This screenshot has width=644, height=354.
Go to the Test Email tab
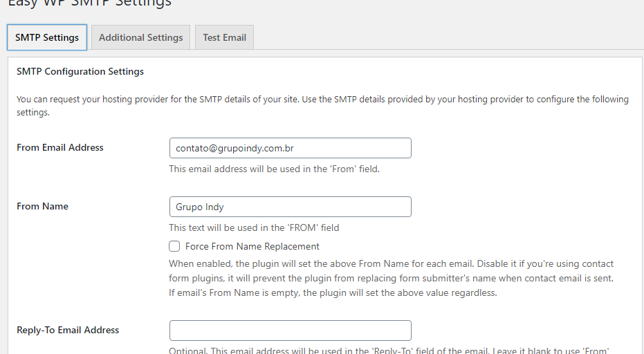tap(224, 37)
